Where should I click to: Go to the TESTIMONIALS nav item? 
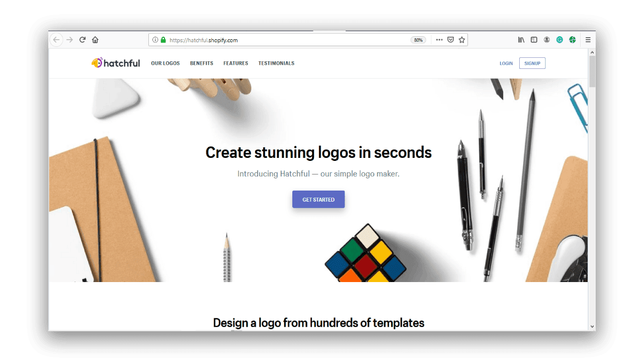(x=276, y=63)
